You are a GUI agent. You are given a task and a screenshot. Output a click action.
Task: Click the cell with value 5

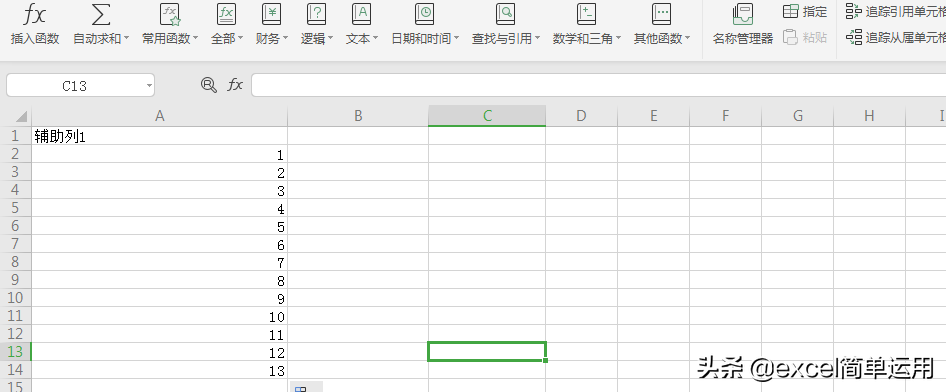click(159, 227)
